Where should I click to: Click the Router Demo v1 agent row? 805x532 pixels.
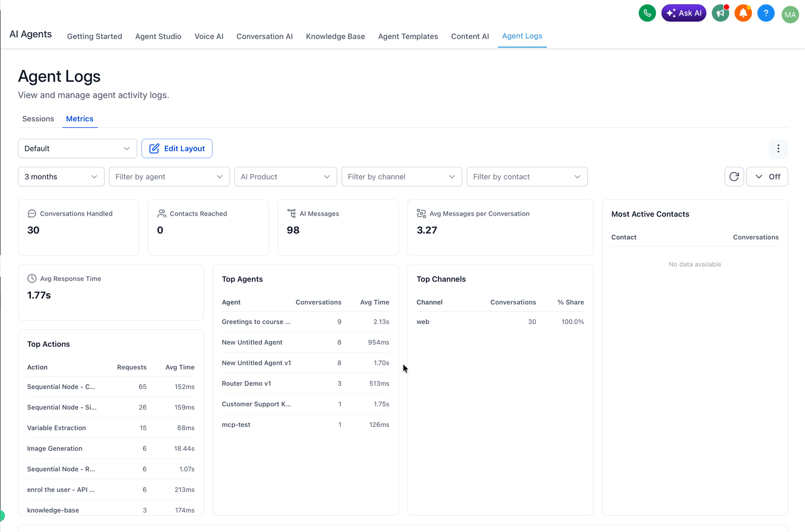tap(306, 384)
